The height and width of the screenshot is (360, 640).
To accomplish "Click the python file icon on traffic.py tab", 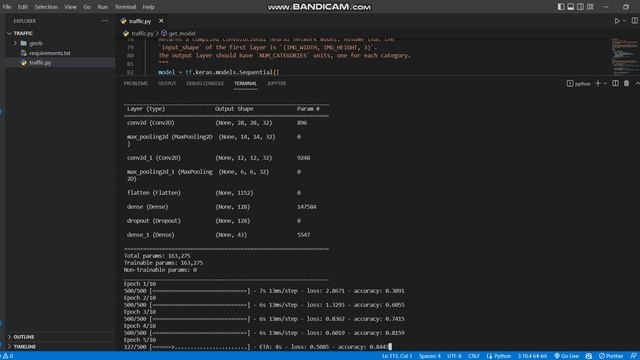I will 123,21.
